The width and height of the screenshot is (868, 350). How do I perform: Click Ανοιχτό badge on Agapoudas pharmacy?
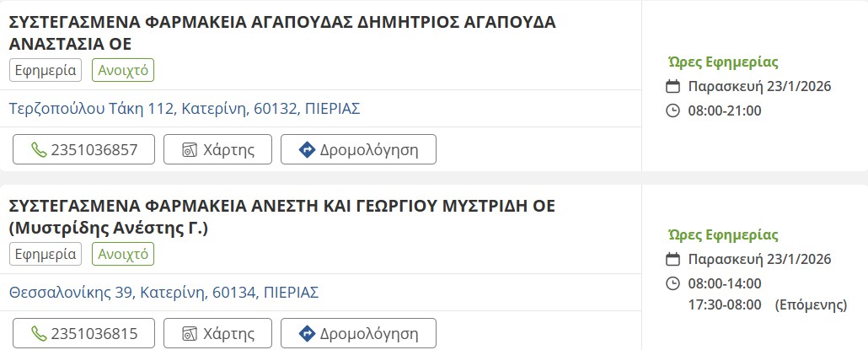(x=123, y=70)
